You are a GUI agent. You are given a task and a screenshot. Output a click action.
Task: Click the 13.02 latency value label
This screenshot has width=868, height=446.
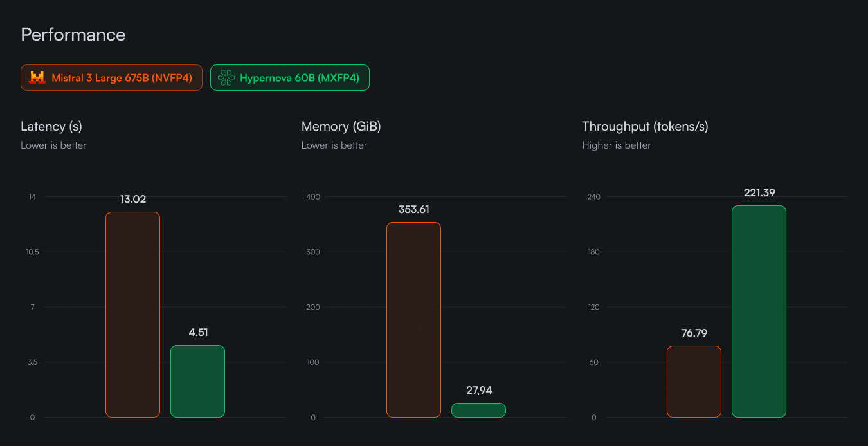(x=133, y=200)
